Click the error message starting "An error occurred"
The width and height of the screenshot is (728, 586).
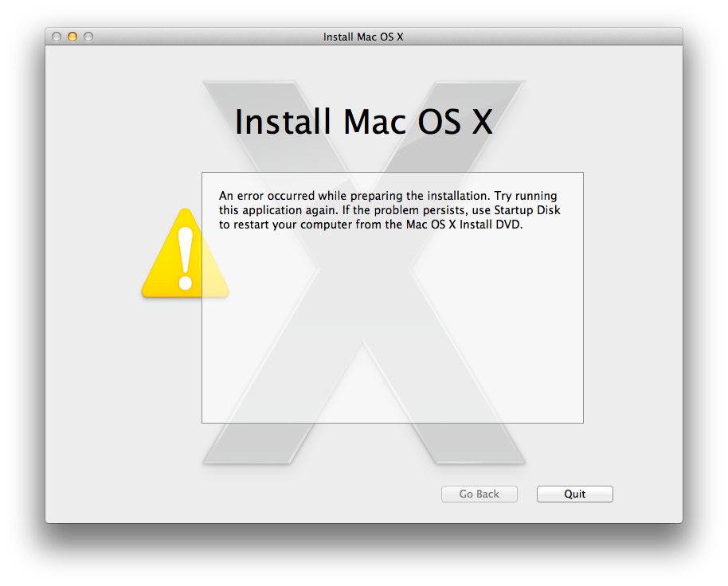[389, 210]
